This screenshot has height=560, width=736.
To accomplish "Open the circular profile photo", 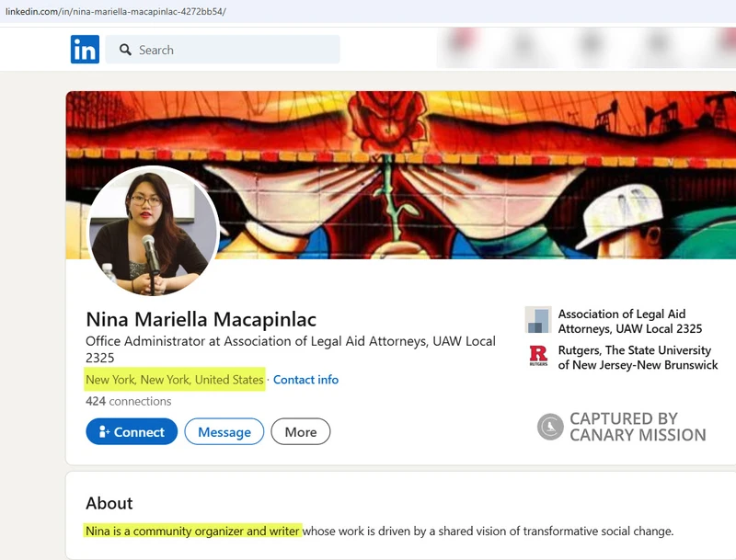I will (154, 231).
